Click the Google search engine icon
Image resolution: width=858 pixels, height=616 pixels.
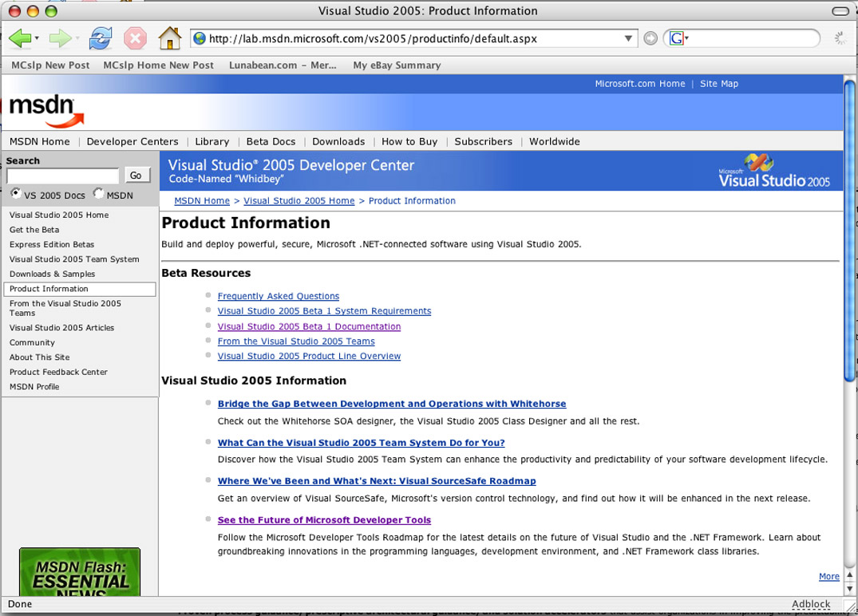tap(677, 38)
